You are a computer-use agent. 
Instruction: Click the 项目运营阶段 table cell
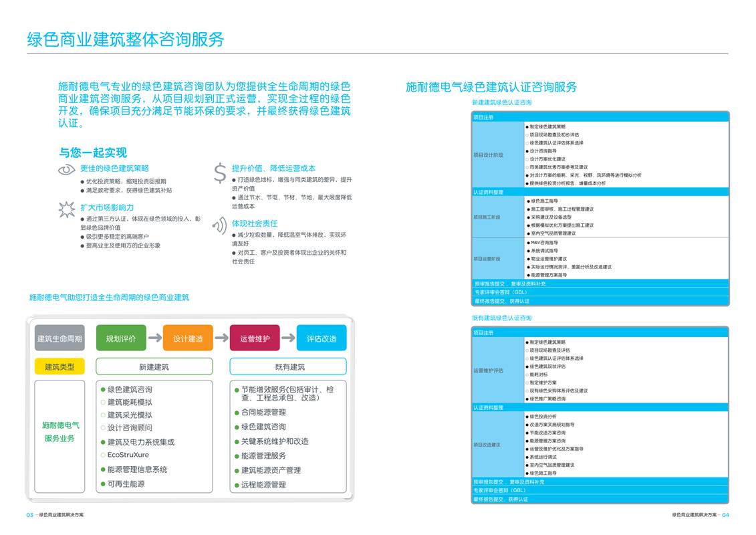click(x=497, y=259)
